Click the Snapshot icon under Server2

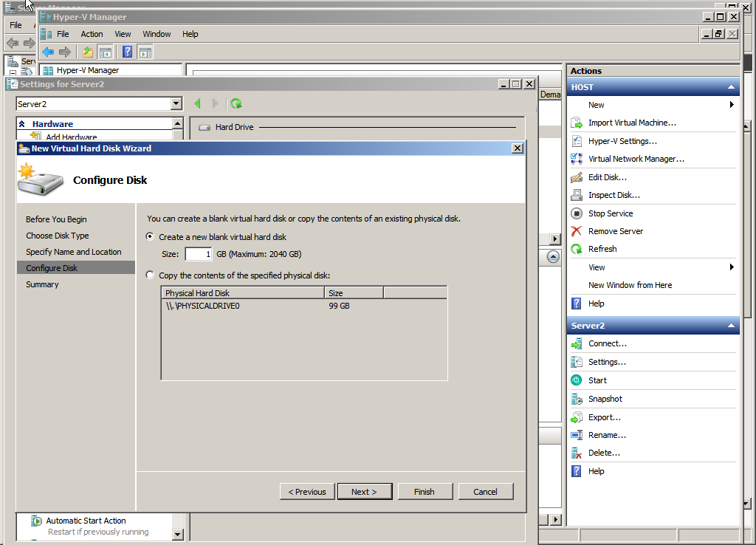click(577, 399)
